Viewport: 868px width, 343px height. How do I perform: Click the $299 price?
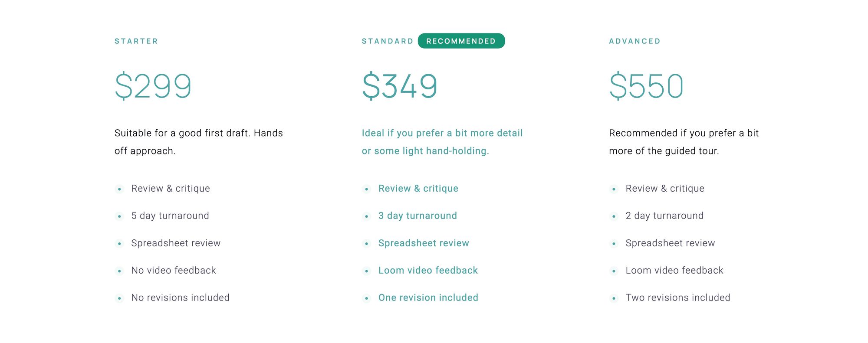(153, 86)
